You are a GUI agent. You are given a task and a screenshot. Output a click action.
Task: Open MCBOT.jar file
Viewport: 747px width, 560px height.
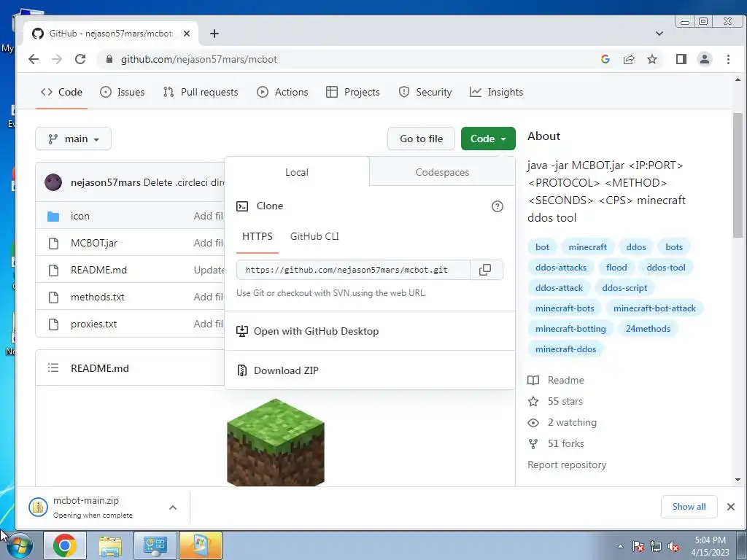pyautogui.click(x=94, y=243)
